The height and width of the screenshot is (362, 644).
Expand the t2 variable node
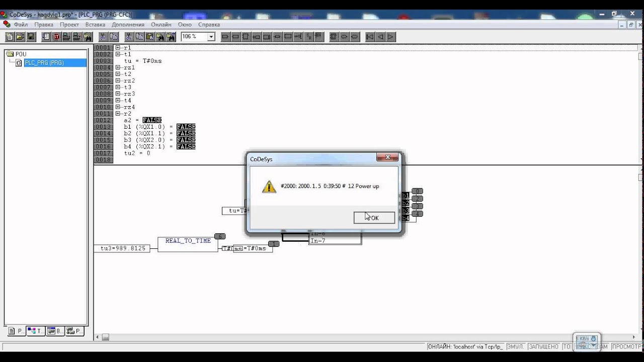click(x=118, y=74)
